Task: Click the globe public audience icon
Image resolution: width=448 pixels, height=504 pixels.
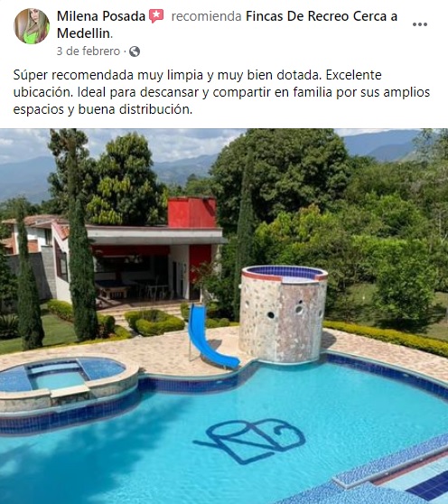Action: click(x=135, y=51)
